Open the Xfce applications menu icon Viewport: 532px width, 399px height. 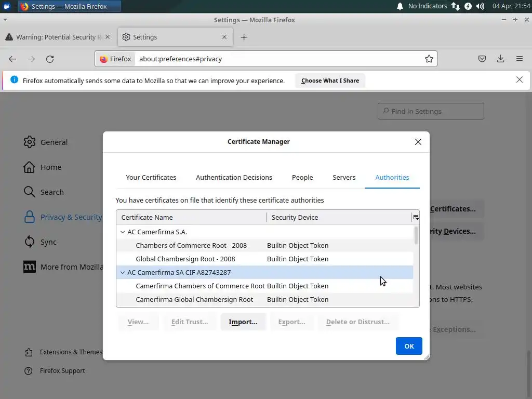point(6,6)
